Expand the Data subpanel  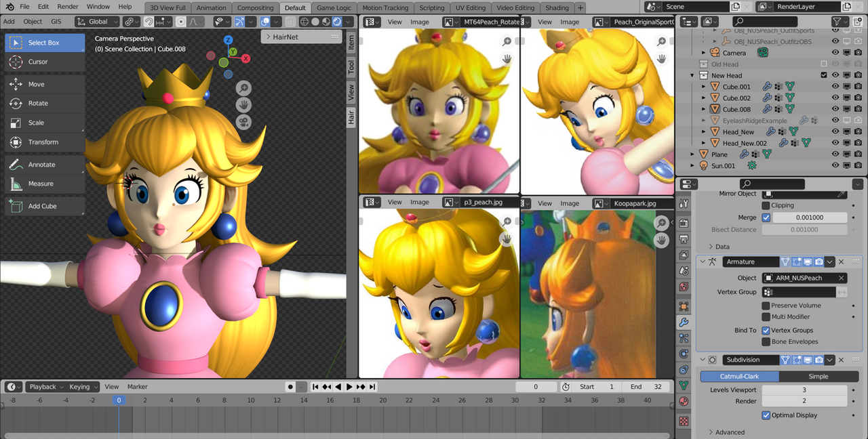pos(719,247)
